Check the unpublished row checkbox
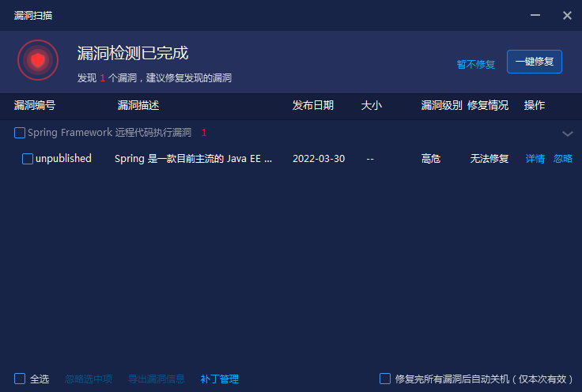Viewport: 582px width, 392px height. [x=28, y=159]
